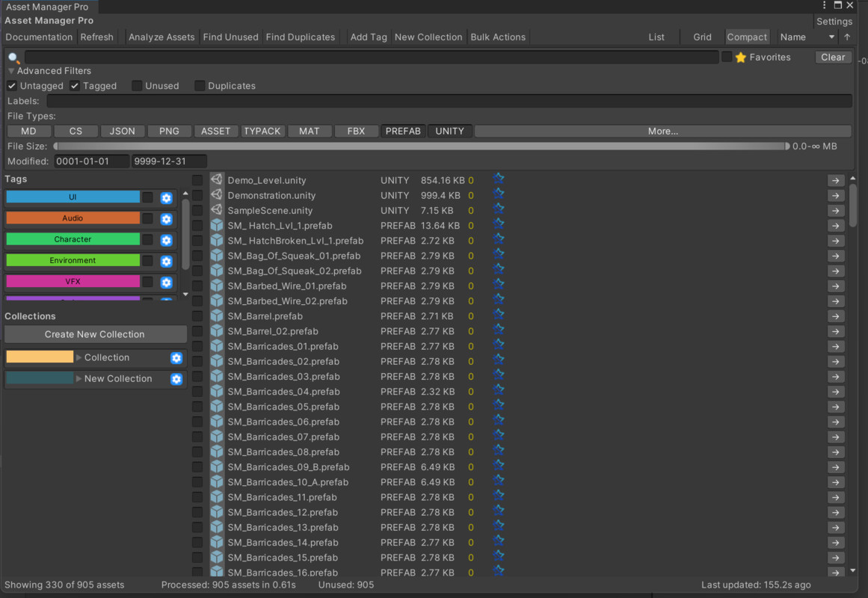This screenshot has width=868, height=598.
Task: Enable the Unused filter checkbox
Action: click(x=136, y=85)
